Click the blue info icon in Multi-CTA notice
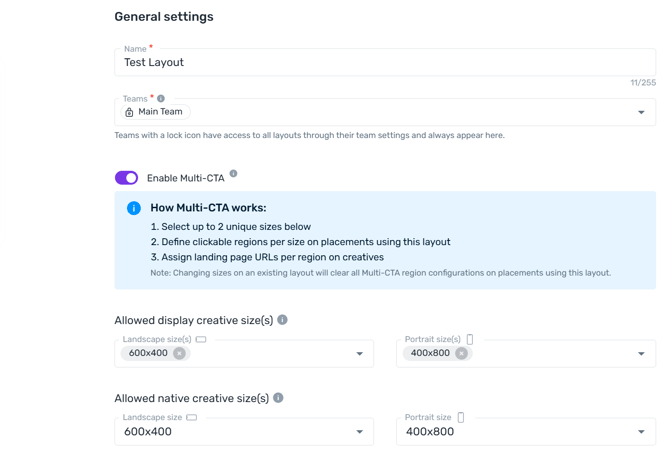Screen dimensions: 670x457 pos(134,208)
